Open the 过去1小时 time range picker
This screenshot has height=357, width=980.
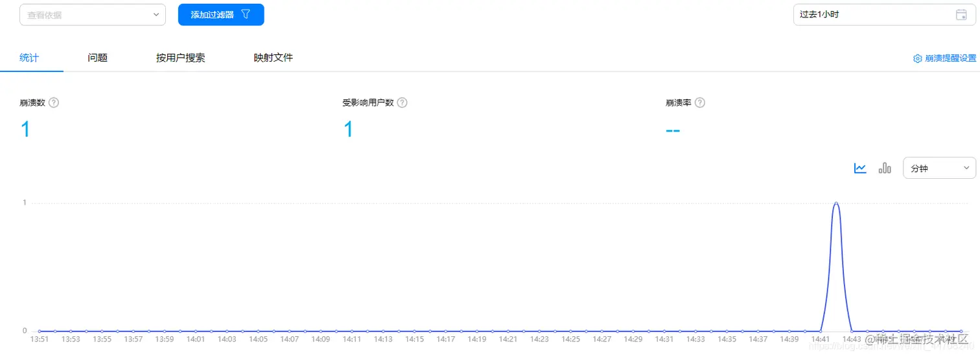tap(884, 14)
